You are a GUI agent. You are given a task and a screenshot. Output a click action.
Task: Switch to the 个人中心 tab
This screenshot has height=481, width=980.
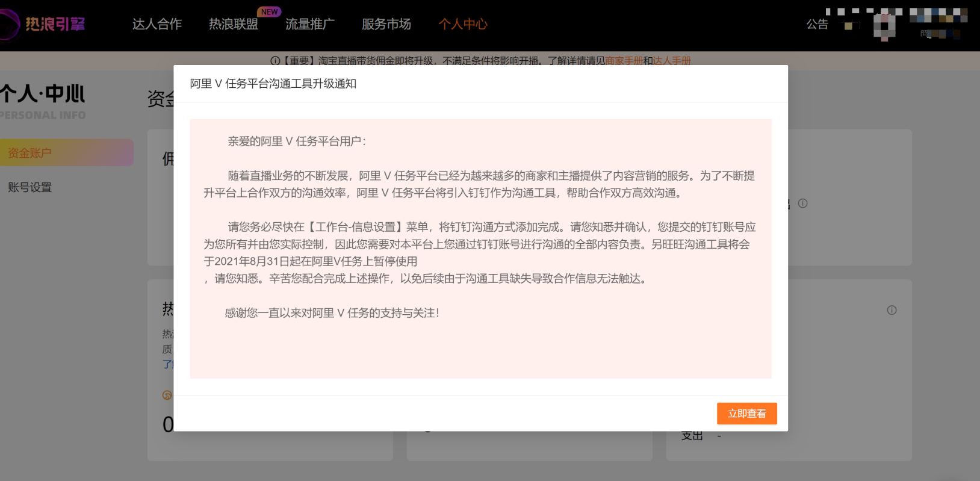(463, 24)
